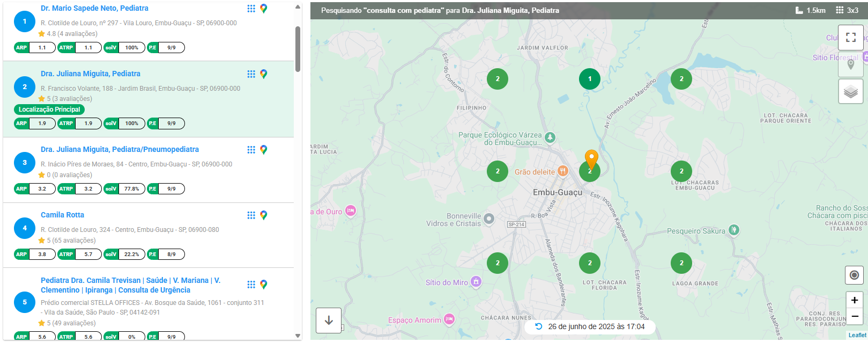Click the down arrow button on map
Screen dimensions: 868x342
pos(329,321)
